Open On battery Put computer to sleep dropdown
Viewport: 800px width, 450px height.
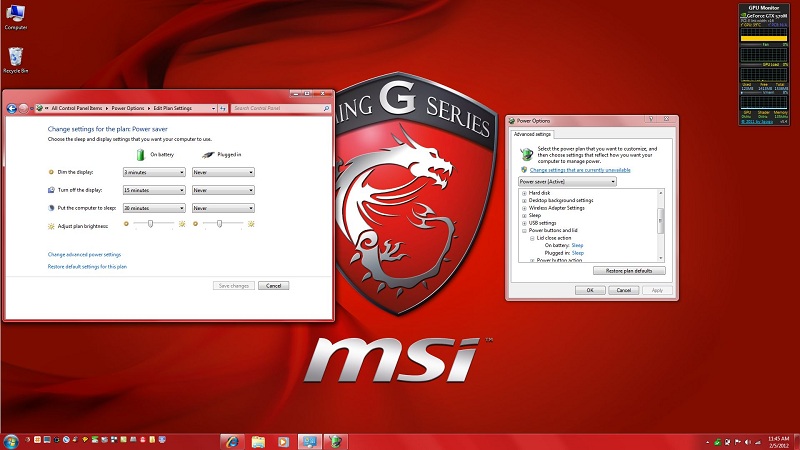tap(154, 208)
